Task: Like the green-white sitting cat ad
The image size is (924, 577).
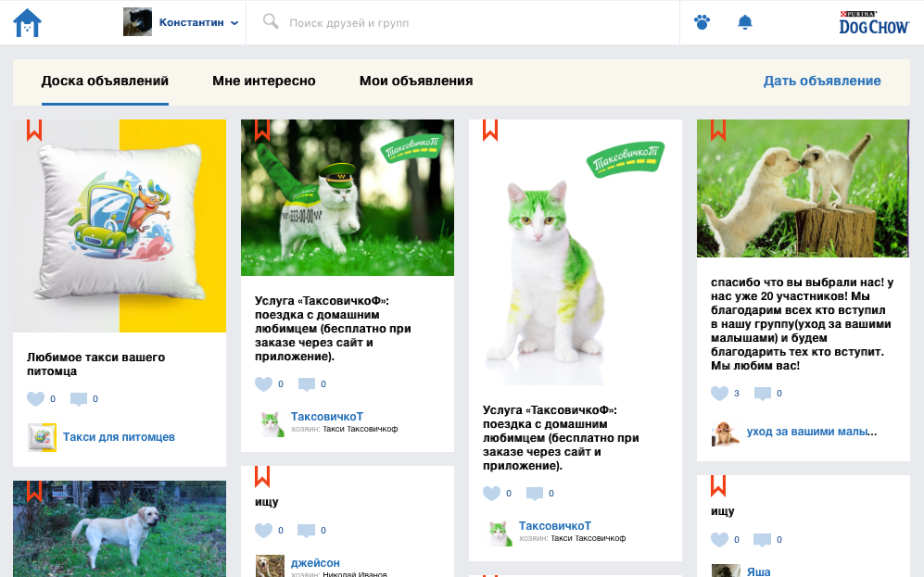Action: pos(492,494)
